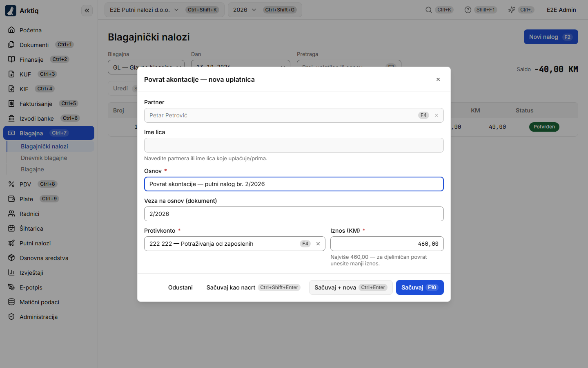Open Plate icon in sidebar

(11, 199)
